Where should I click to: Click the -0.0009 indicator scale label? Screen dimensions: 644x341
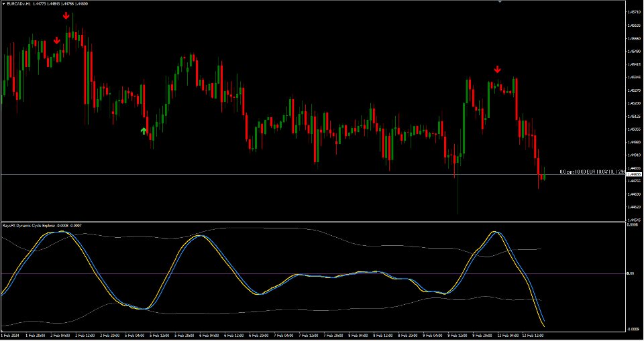[x=634, y=330]
